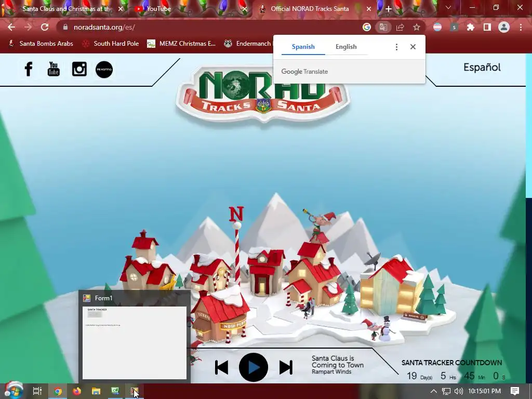Select the English tab in Google Translate
This screenshot has height=399, width=532.
(346, 47)
